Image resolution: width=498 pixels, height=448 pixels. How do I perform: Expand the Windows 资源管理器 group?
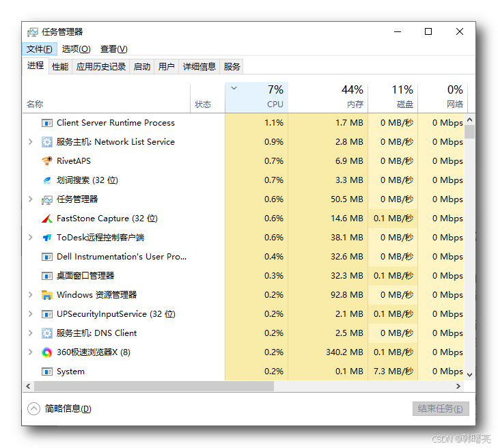tap(31, 295)
